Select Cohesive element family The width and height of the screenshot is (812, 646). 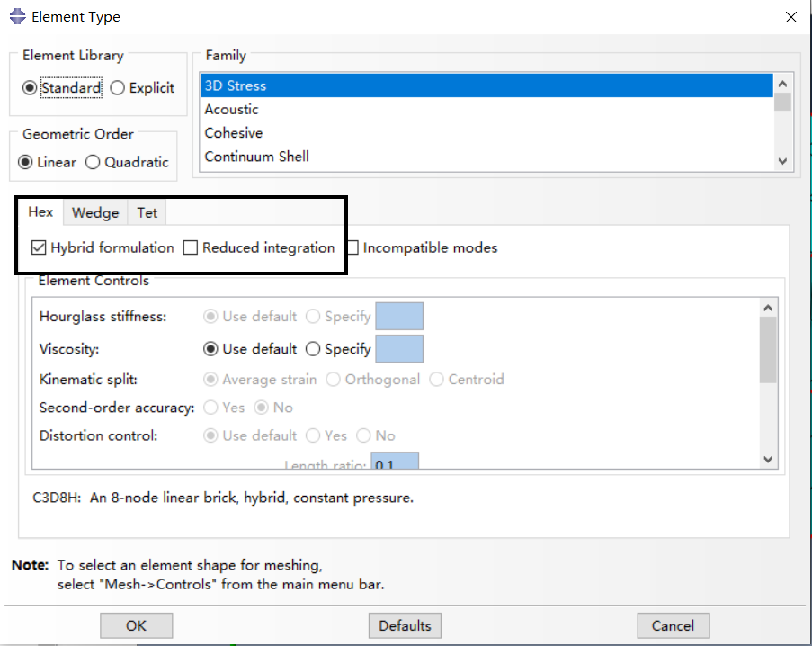point(234,133)
